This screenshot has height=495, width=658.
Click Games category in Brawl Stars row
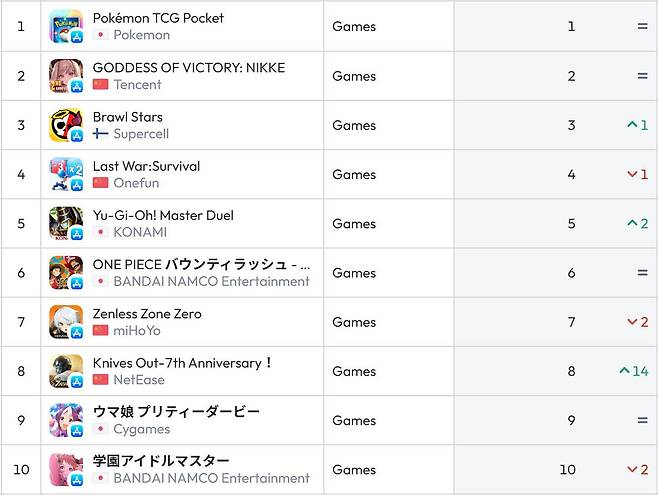[354, 125]
